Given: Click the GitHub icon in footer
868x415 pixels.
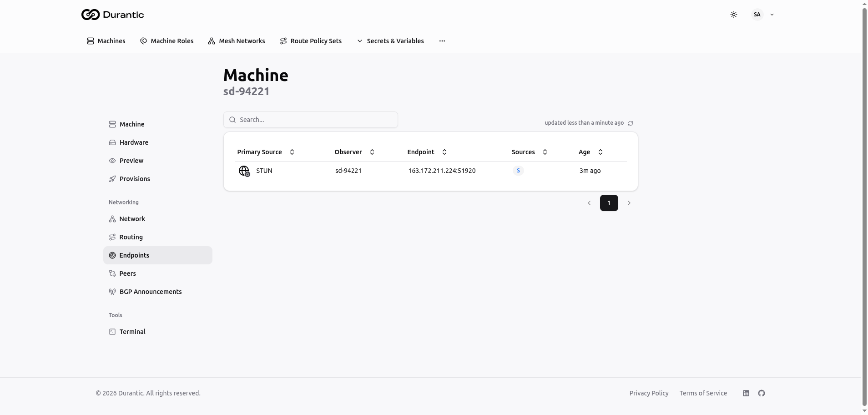Looking at the screenshot, I should pyautogui.click(x=761, y=393).
